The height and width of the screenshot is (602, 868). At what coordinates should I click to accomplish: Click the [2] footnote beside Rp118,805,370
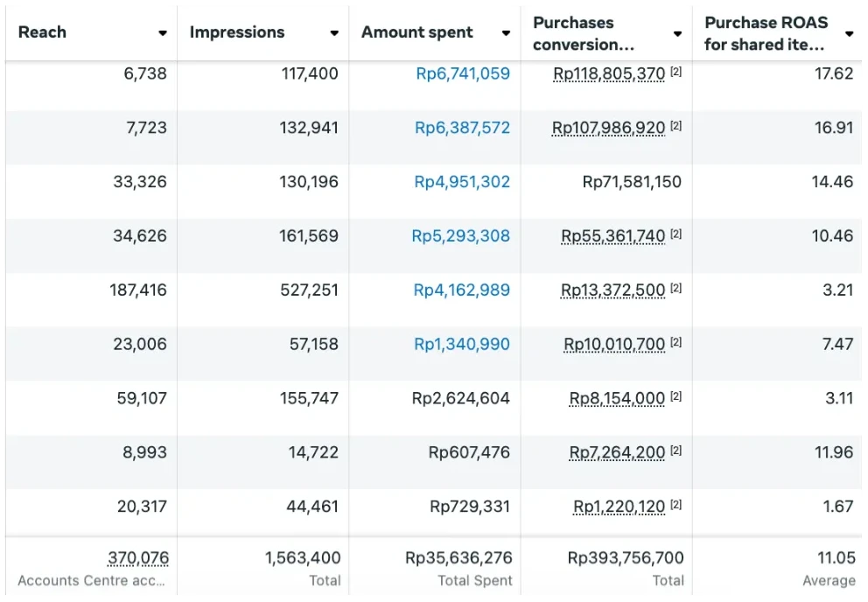coord(675,71)
